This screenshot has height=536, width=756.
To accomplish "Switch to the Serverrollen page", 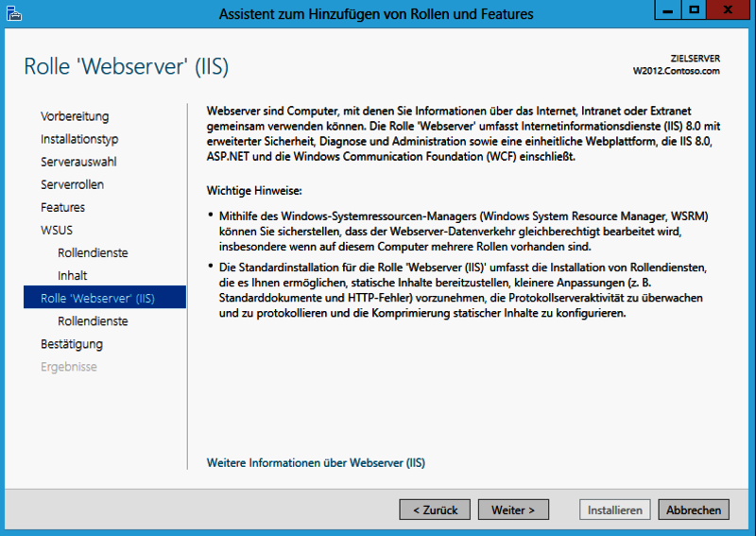I will (x=73, y=184).
